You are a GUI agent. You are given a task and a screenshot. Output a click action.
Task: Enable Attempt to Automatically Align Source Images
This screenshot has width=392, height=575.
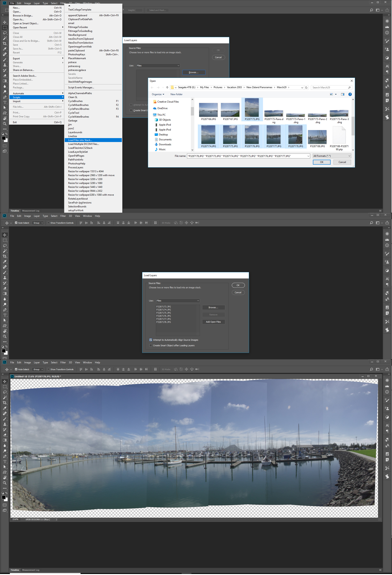click(x=151, y=340)
